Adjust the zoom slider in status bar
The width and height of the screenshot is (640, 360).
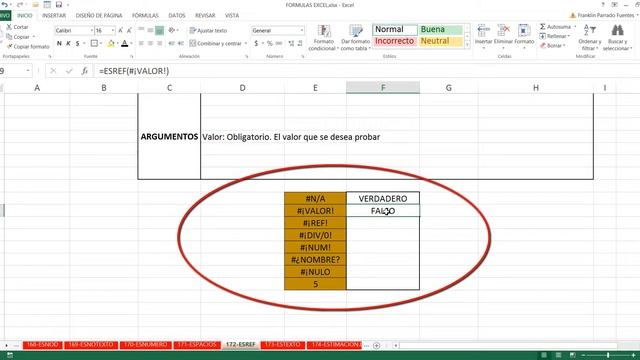[608, 356]
